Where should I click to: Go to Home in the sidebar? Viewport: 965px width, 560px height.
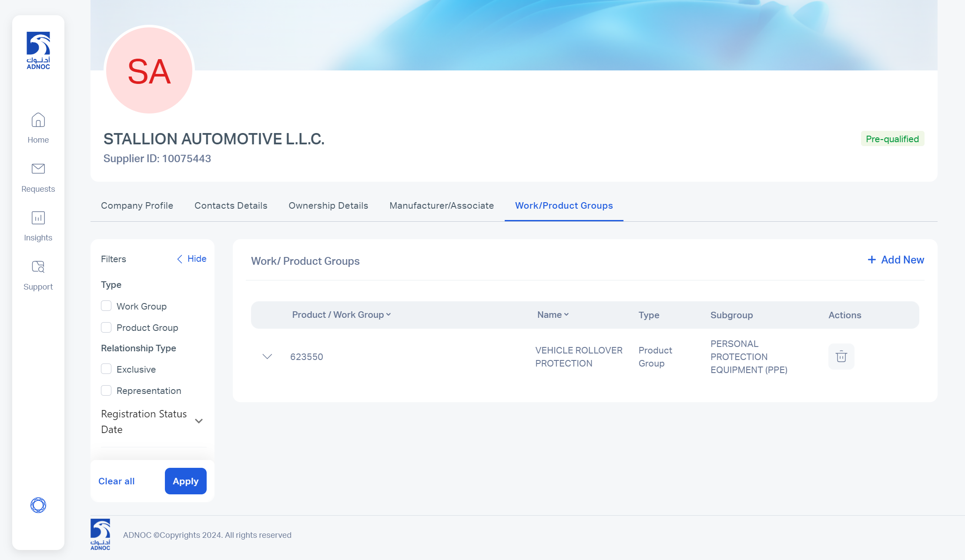point(38,128)
